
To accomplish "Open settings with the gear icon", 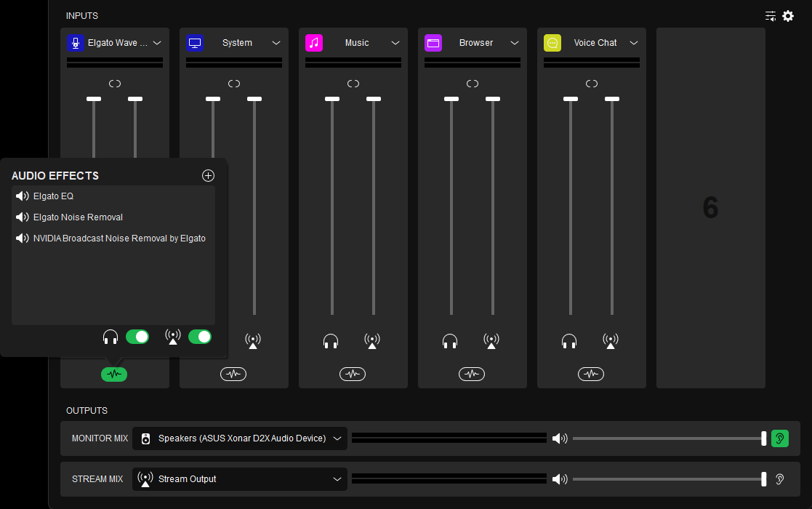I will 788,16.
